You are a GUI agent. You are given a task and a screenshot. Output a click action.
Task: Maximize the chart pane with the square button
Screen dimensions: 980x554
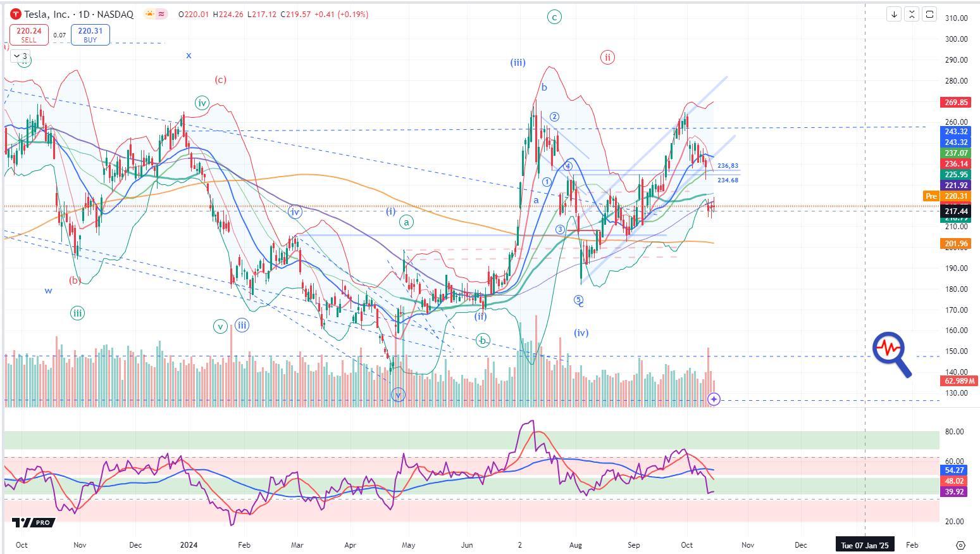pyautogui.click(x=929, y=14)
